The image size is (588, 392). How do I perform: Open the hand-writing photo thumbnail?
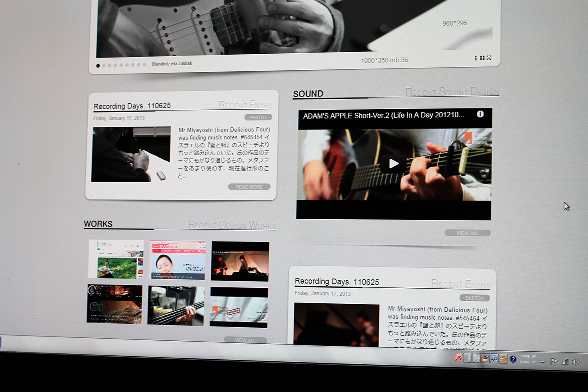click(x=131, y=154)
